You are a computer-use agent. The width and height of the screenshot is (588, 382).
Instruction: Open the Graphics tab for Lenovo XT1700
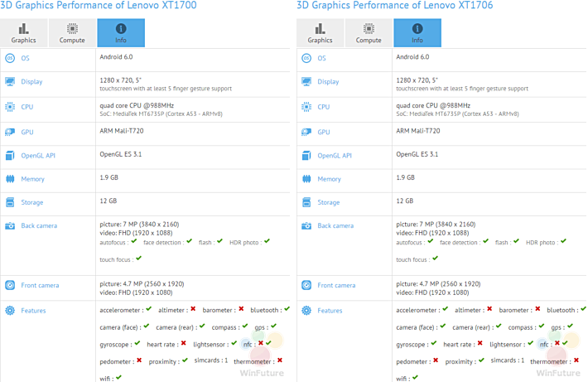click(x=24, y=32)
